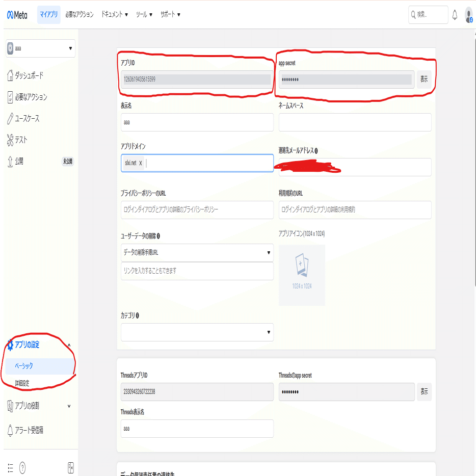Click the リンクを入力 data deletion field
Screen dimensions: 476x476
[x=197, y=271]
